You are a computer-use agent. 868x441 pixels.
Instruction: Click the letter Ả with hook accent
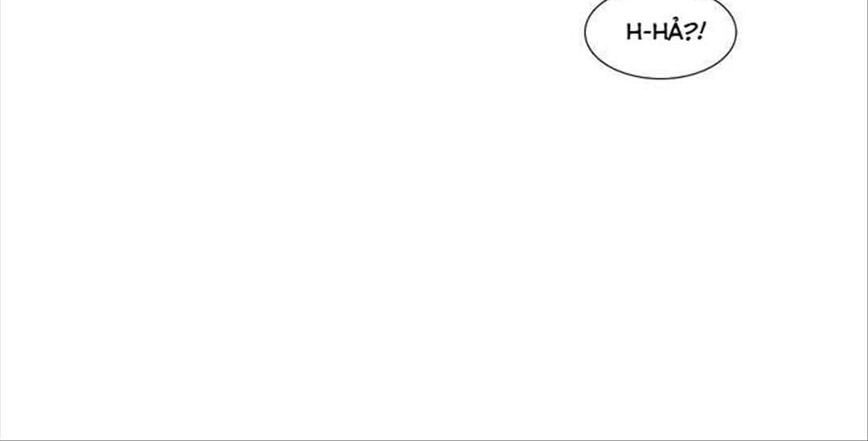[x=677, y=30]
